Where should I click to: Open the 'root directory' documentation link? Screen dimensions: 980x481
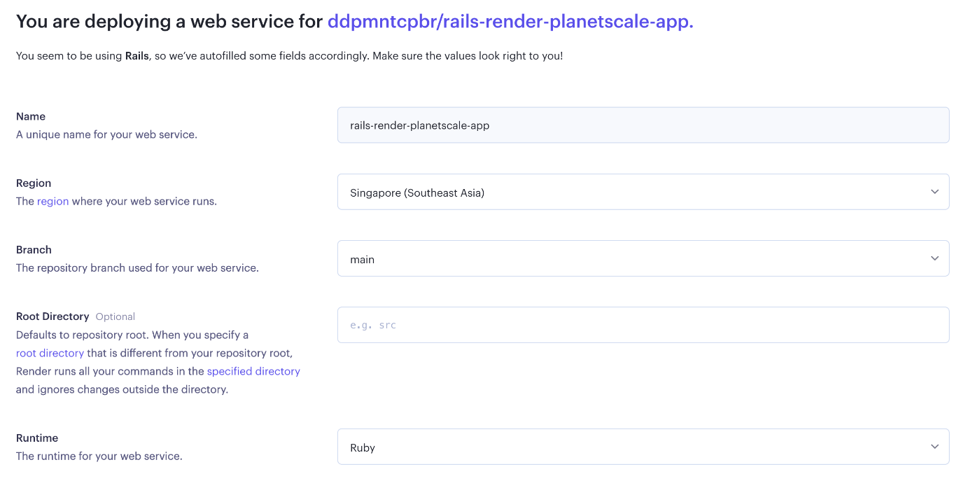click(50, 353)
